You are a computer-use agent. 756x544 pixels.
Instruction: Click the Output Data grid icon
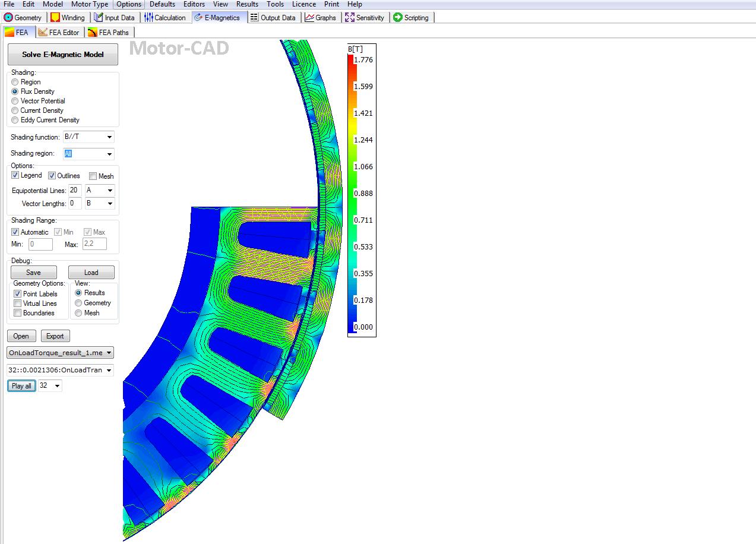(254, 18)
